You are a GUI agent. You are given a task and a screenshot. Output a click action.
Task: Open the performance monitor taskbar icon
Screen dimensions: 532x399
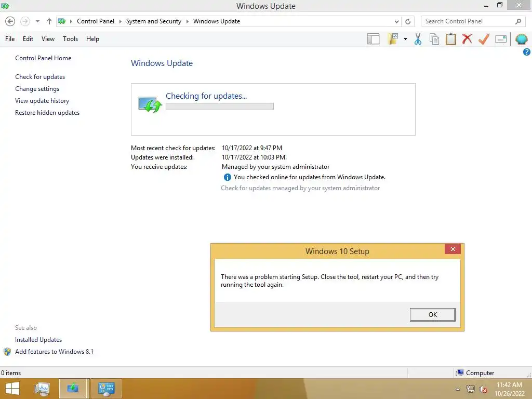[x=42, y=389]
